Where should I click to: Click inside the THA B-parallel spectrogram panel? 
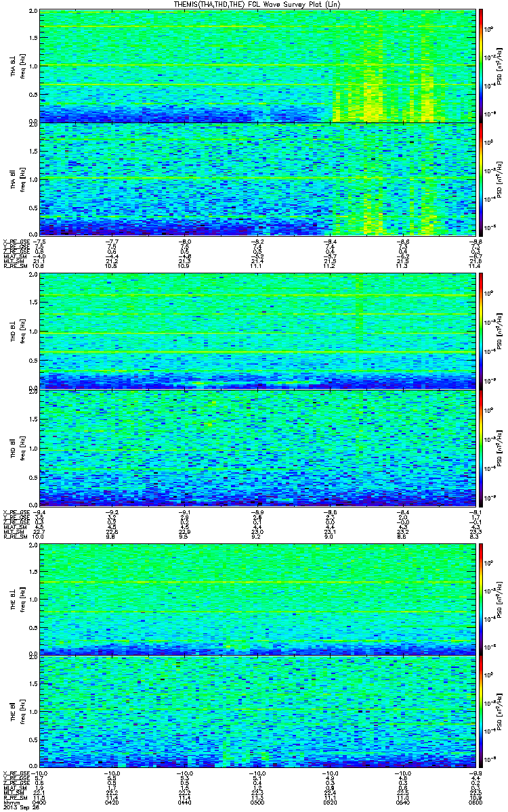click(x=257, y=179)
